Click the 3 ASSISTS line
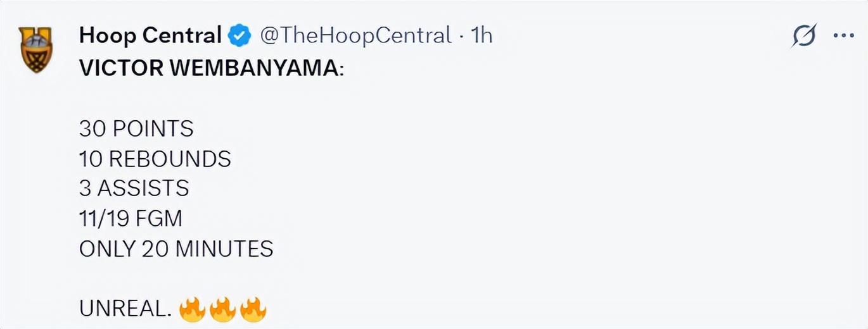The width and height of the screenshot is (868, 329). tap(134, 189)
